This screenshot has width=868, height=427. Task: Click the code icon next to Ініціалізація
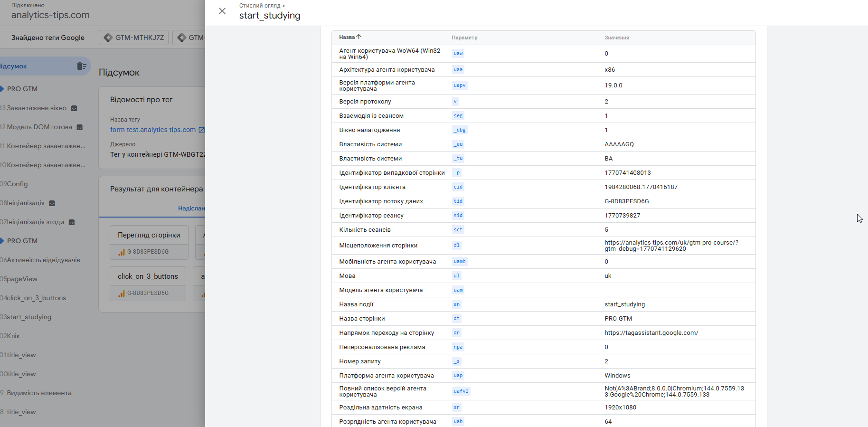[x=52, y=203]
